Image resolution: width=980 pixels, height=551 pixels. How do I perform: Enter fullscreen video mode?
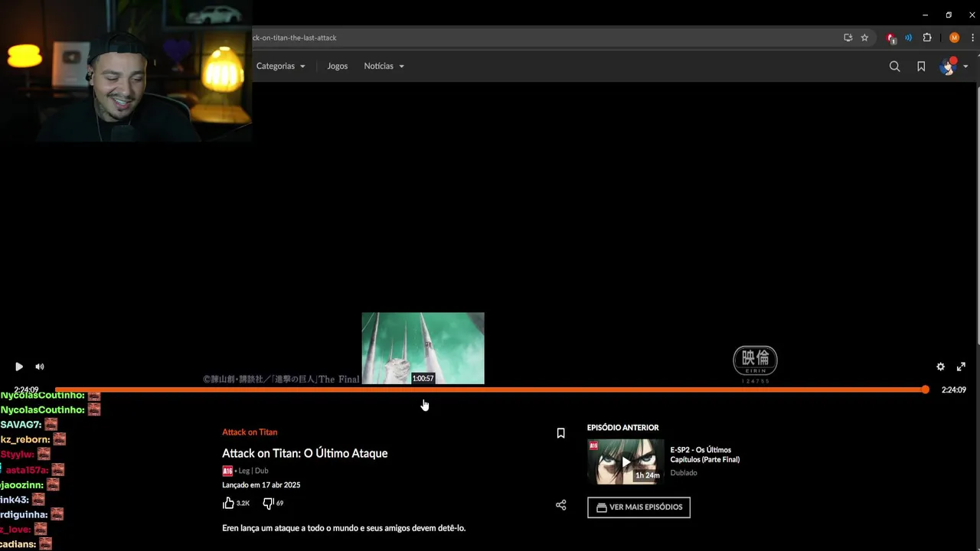961,367
